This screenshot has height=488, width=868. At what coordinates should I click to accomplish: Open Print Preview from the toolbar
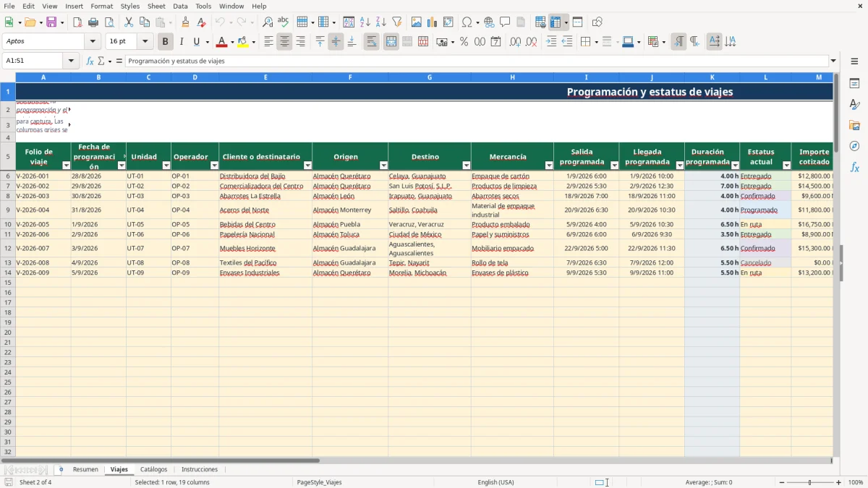pyautogui.click(x=109, y=22)
